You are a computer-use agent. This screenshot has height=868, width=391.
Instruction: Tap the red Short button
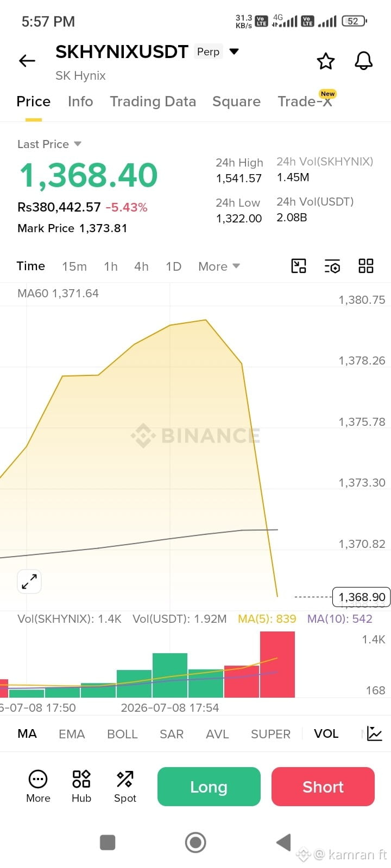tap(323, 787)
